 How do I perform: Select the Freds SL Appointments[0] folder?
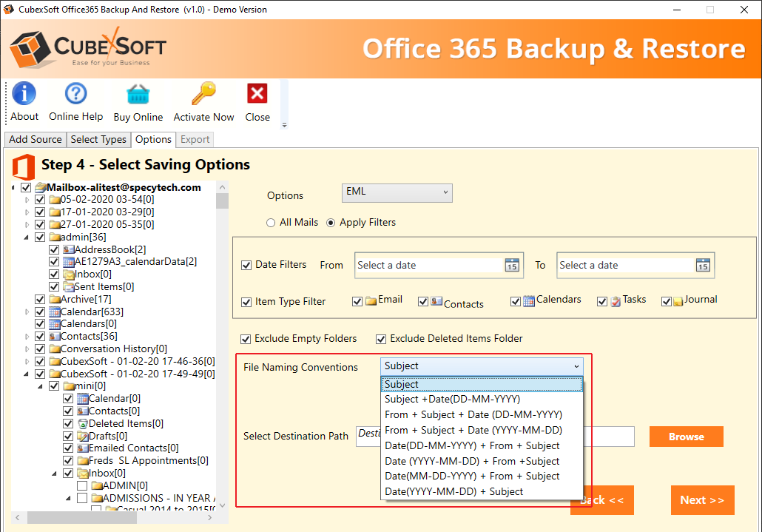(x=148, y=460)
